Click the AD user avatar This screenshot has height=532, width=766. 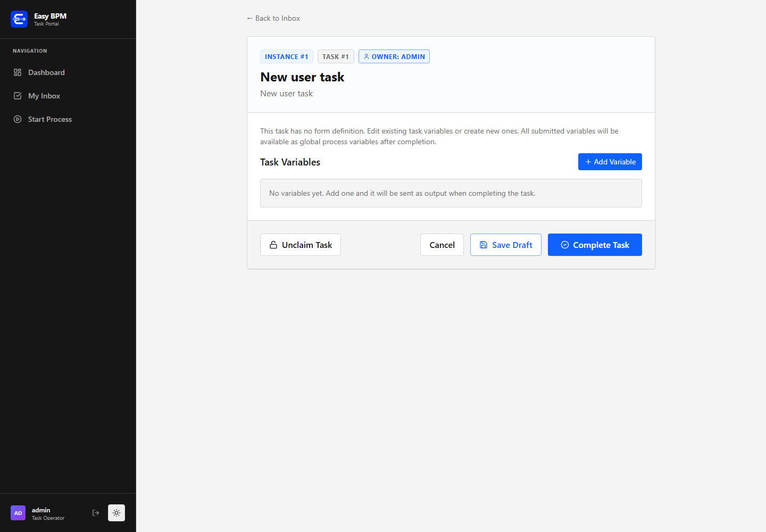[18, 513]
